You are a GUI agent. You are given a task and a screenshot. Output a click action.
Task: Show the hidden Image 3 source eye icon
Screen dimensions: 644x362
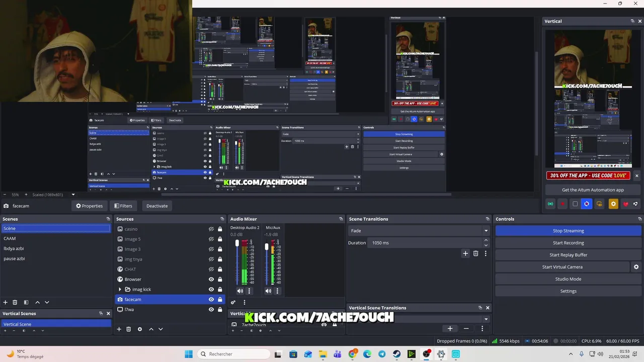tap(211, 249)
